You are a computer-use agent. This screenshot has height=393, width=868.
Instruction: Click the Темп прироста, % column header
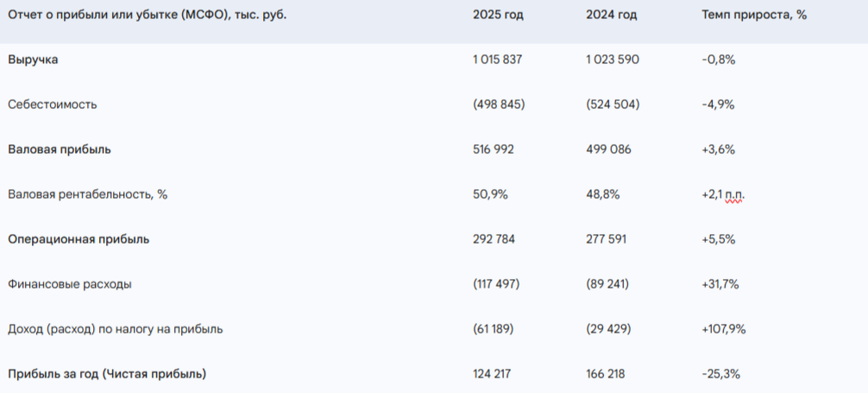tap(754, 15)
